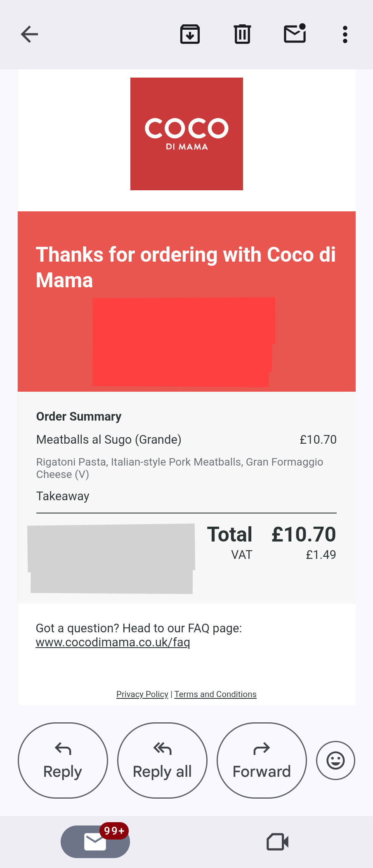Go back with the arrow icon
Image resolution: width=373 pixels, height=868 pixels.
[29, 34]
